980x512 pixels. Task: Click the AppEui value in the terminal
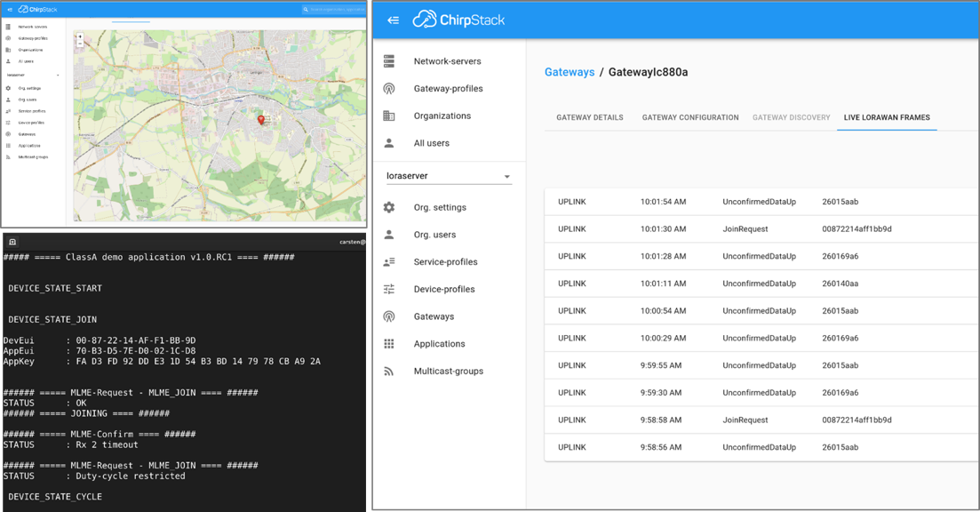click(x=136, y=351)
